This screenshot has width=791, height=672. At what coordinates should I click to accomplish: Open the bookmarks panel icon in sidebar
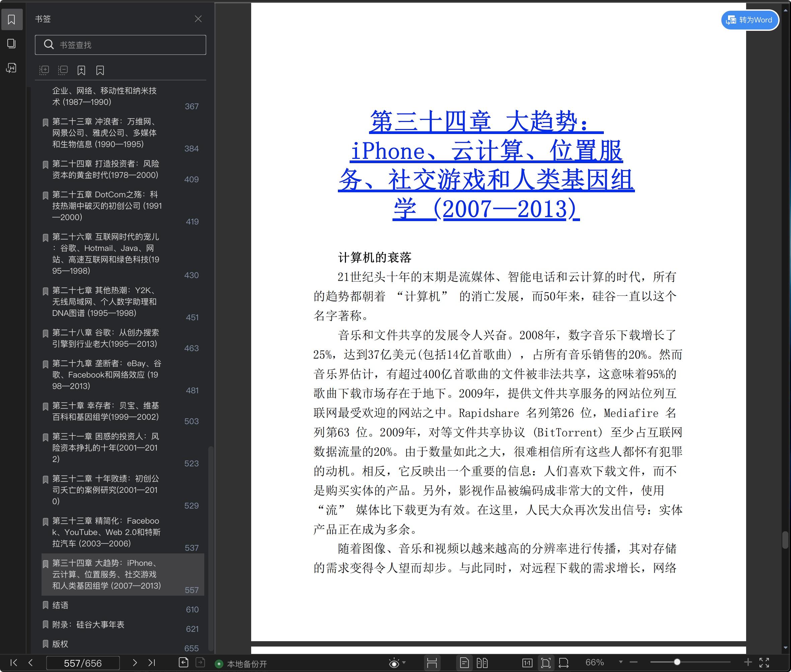(x=11, y=19)
